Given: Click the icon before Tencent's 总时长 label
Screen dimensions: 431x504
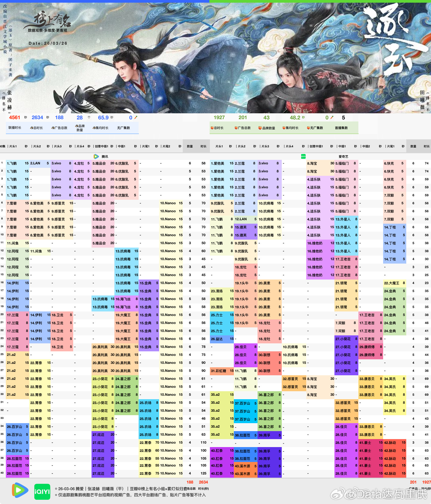Looking at the screenshot, I should [31, 128].
